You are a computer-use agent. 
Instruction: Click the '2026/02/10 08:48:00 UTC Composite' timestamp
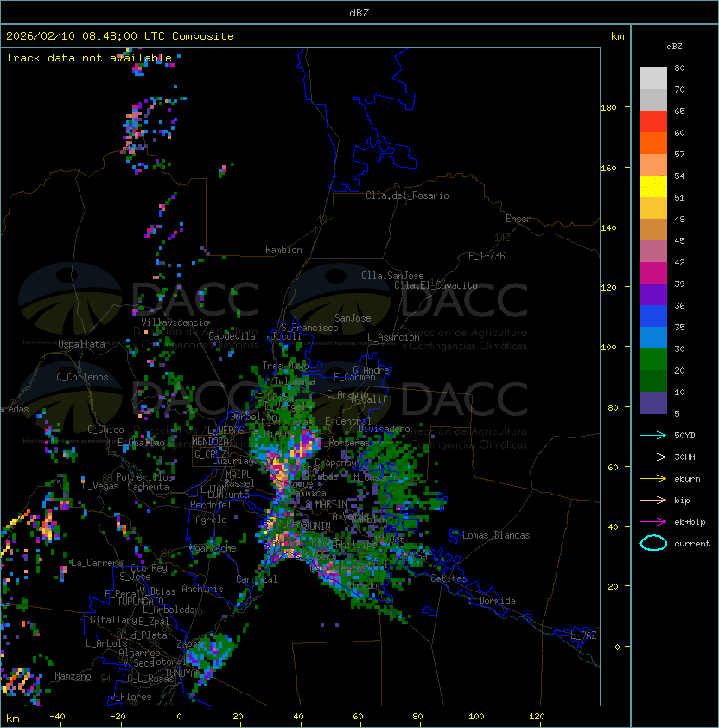[120, 36]
